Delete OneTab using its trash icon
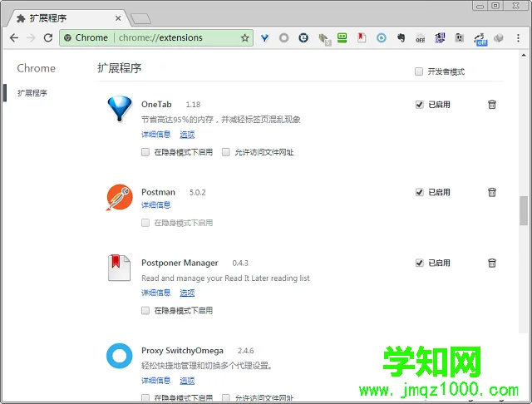The image size is (532, 404). click(x=492, y=104)
